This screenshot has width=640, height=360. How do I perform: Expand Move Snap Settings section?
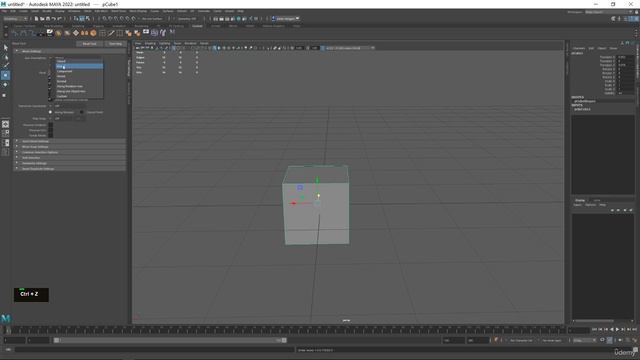[69, 147]
